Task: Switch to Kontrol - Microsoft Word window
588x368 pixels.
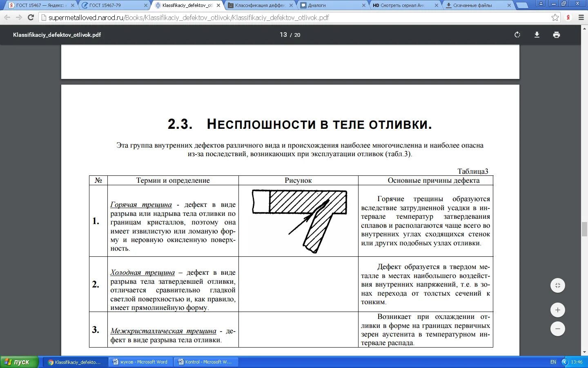Action: (x=206, y=362)
